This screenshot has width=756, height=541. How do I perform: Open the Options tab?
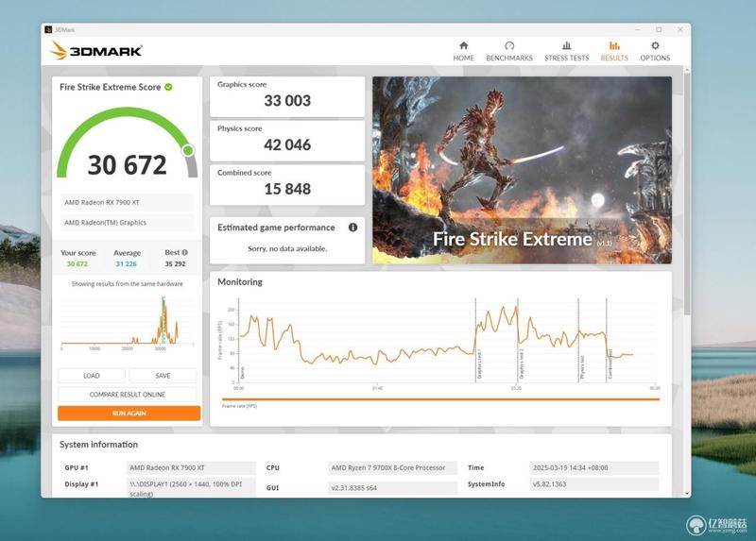tap(655, 51)
